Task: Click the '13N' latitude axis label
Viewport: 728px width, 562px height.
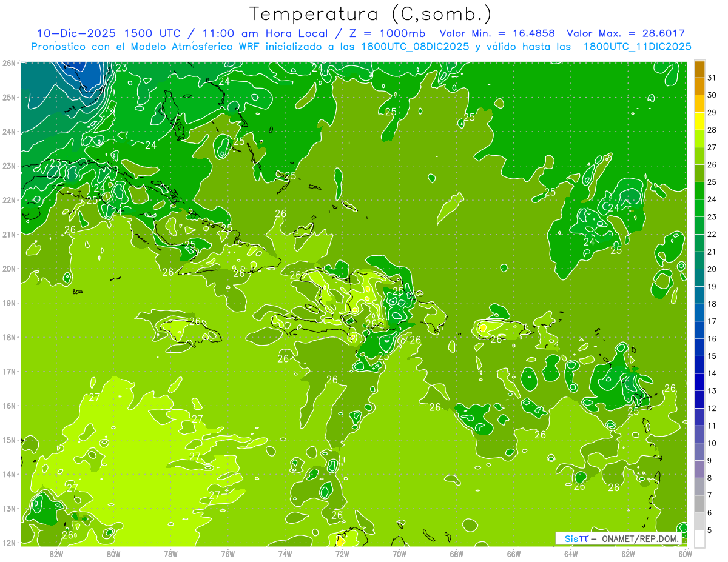Action: pos(8,508)
